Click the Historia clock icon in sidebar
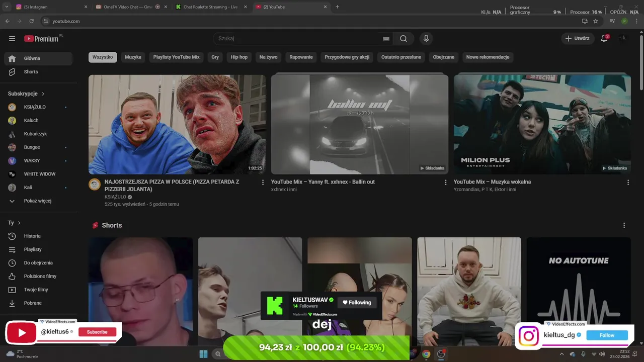The height and width of the screenshot is (362, 644). click(12, 236)
